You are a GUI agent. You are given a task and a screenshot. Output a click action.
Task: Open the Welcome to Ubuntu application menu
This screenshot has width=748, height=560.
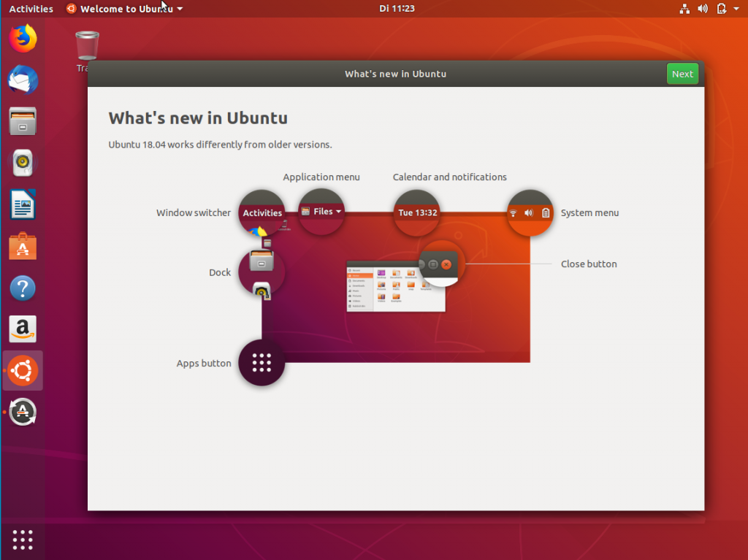(x=124, y=9)
